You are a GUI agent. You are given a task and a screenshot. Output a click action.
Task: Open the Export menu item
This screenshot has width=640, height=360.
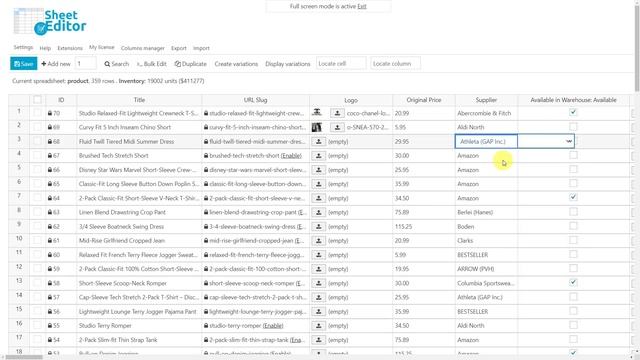[179, 48]
